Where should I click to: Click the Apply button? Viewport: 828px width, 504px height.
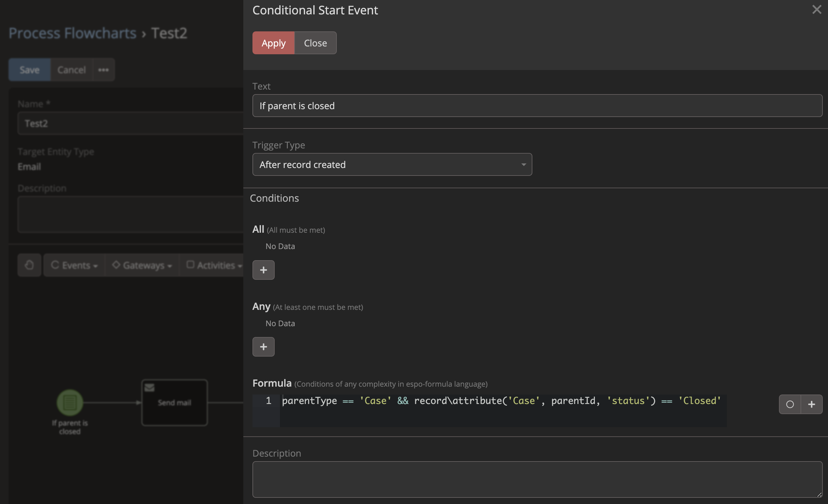click(273, 43)
